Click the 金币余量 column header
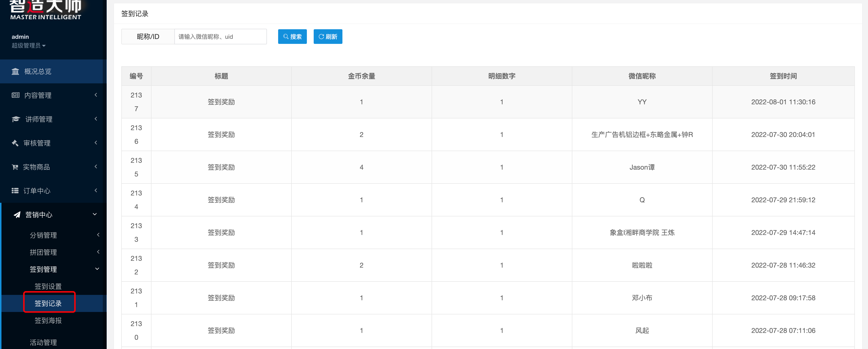 362,76
